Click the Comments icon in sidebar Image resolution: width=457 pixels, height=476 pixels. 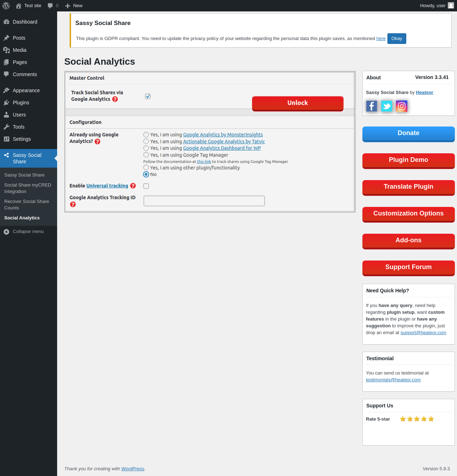pos(6,74)
